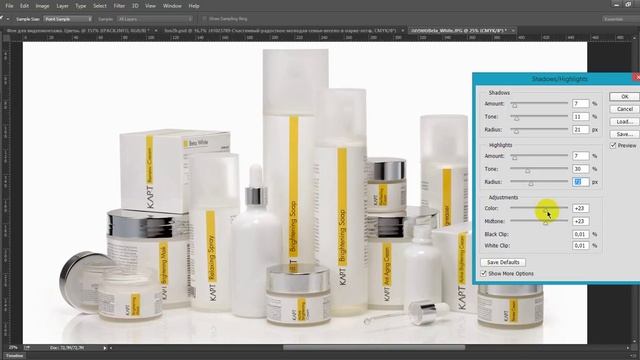Click OK in Shadows/Highlights dialog

click(x=624, y=97)
